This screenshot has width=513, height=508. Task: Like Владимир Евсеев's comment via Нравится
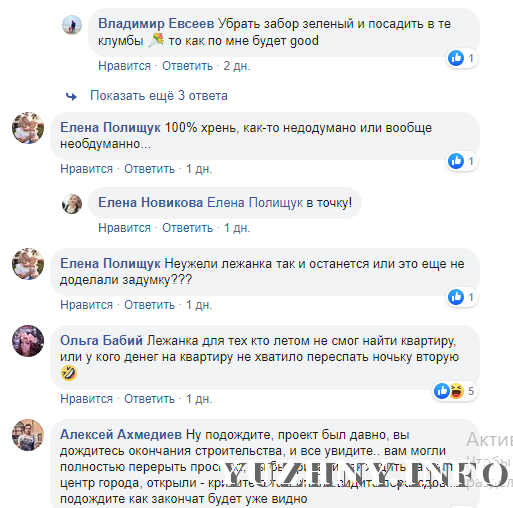pos(124,66)
